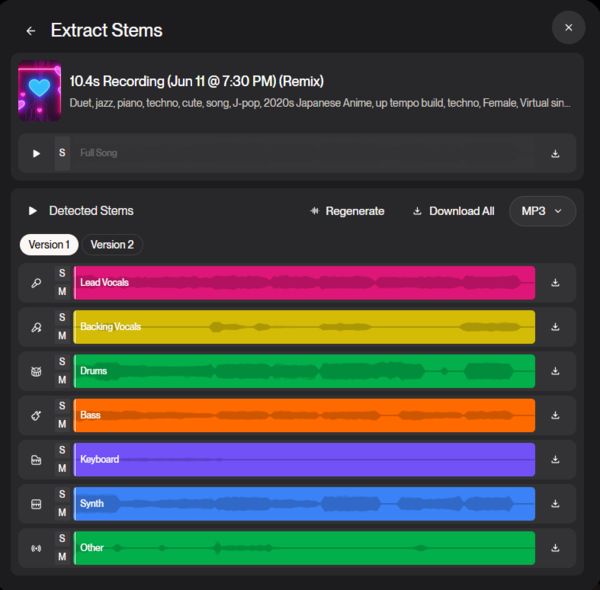Play the Full Song track
Screen dimensions: 600x590
point(37,154)
